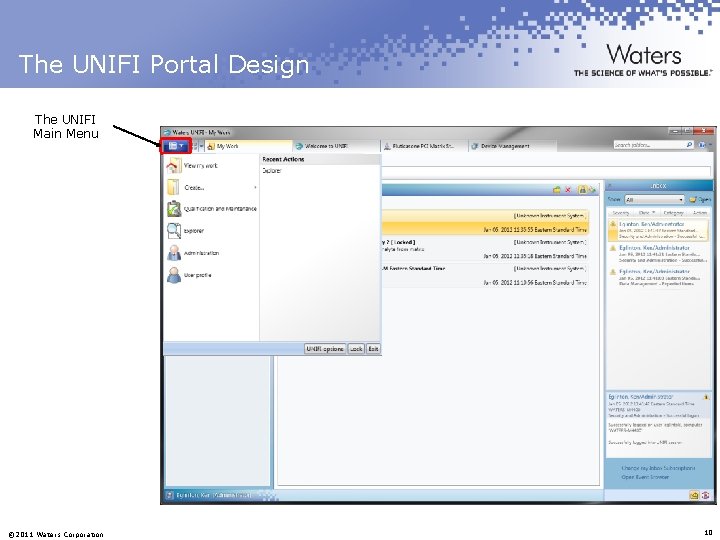The height and width of the screenshot is (540, 720).
Task: Expand the Create submenu arrow
Action: click(255, 187)
